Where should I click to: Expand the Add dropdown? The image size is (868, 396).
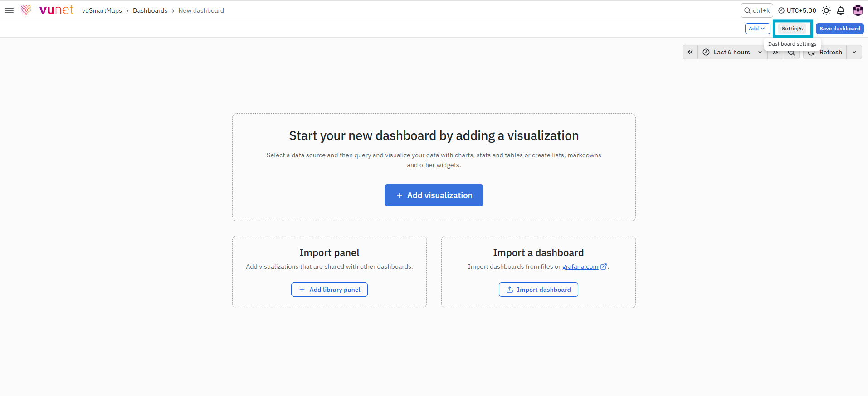(x=757, y=29)
